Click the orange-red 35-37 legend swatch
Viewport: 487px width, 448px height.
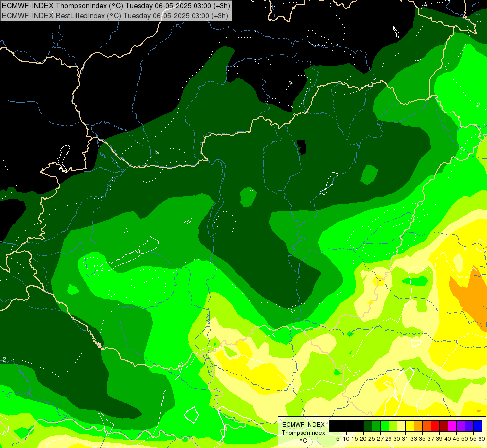[427, 426]
